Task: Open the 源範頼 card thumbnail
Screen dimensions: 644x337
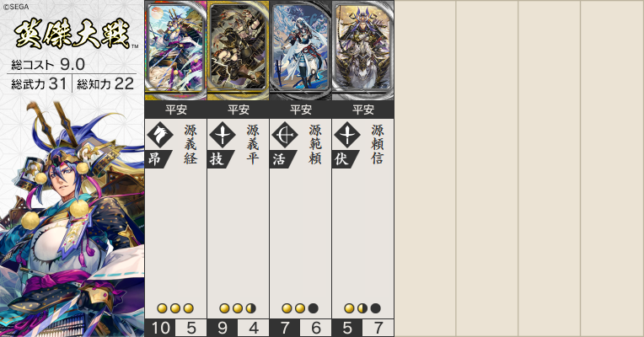Action: pyautogui.click(x=301, y=51)
